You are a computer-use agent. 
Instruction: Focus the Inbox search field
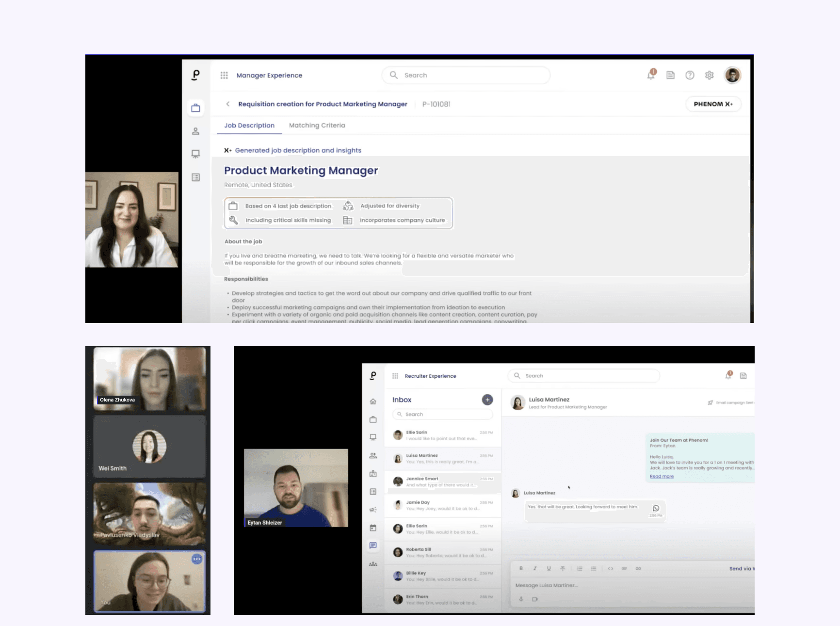click(443, 415)
